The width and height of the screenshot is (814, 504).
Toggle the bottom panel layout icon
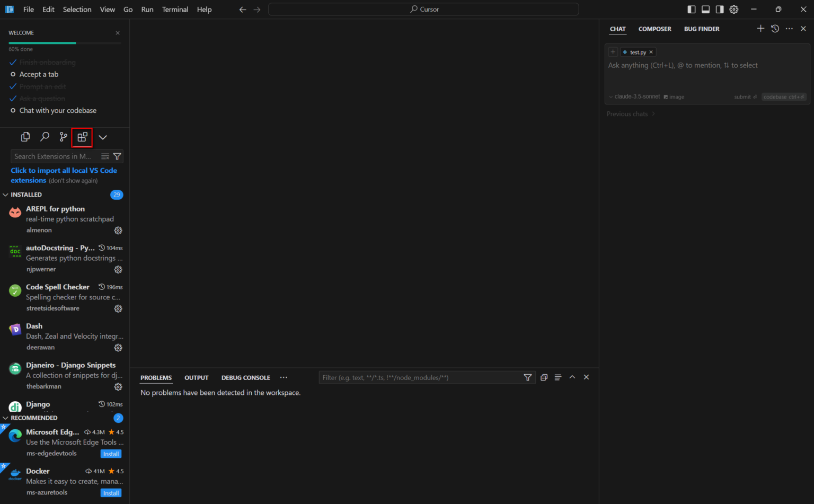tap(706, 10)
